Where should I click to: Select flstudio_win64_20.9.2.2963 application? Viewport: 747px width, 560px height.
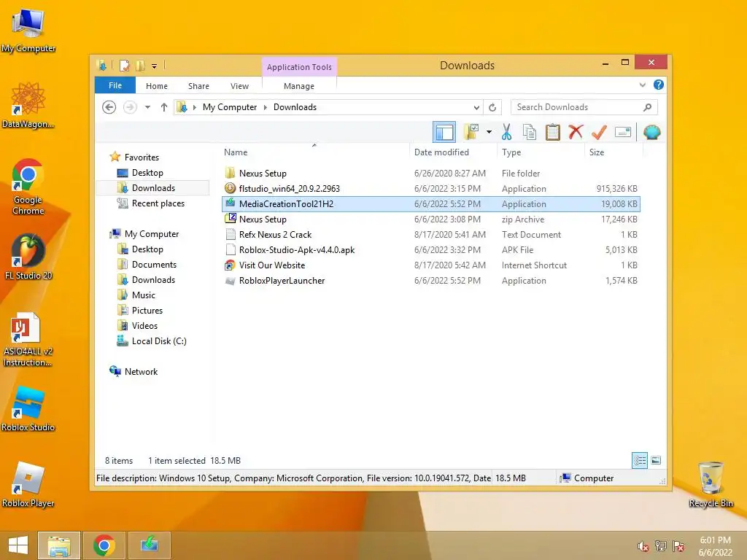coord(431,189)
